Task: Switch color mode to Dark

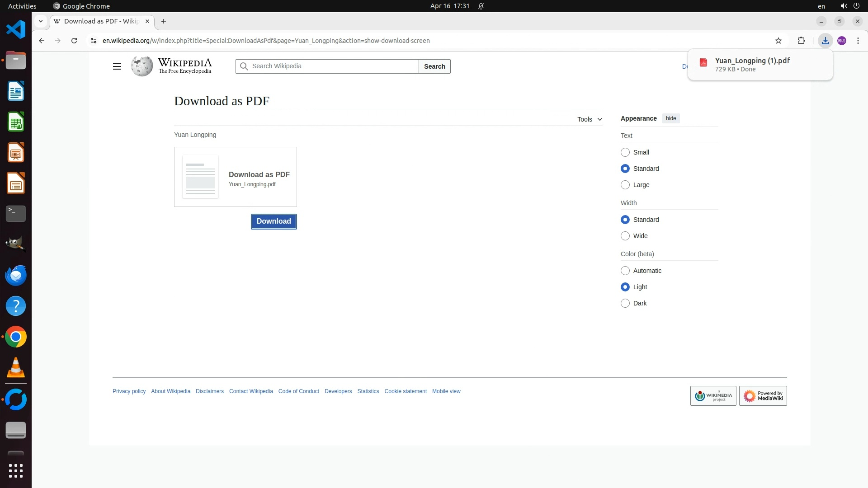Action: pos(625,303)
